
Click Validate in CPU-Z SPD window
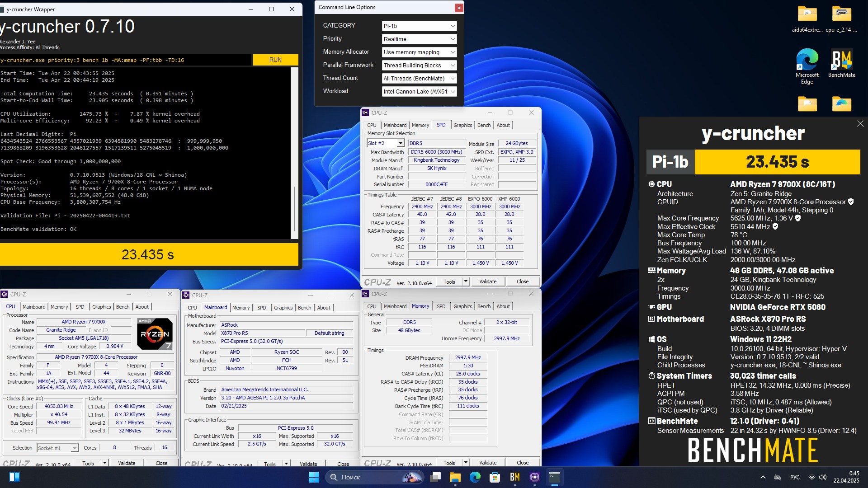488,282
